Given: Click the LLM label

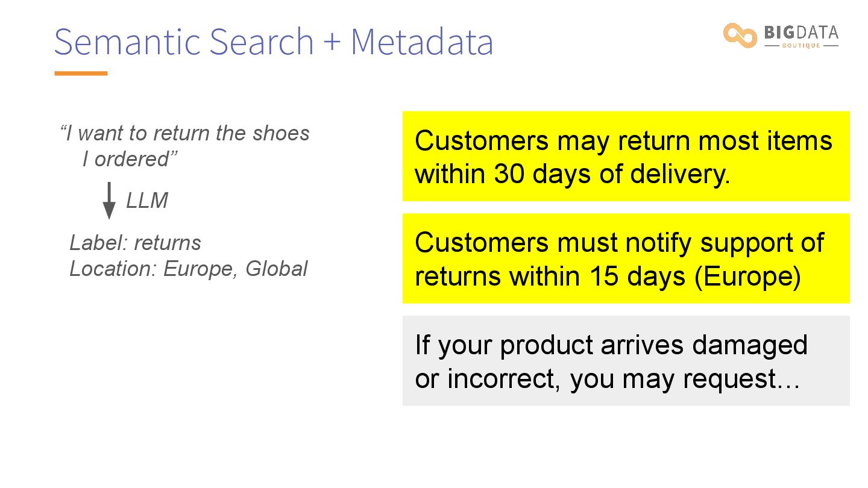Looking at the screenshot, I should coord(146,201).
